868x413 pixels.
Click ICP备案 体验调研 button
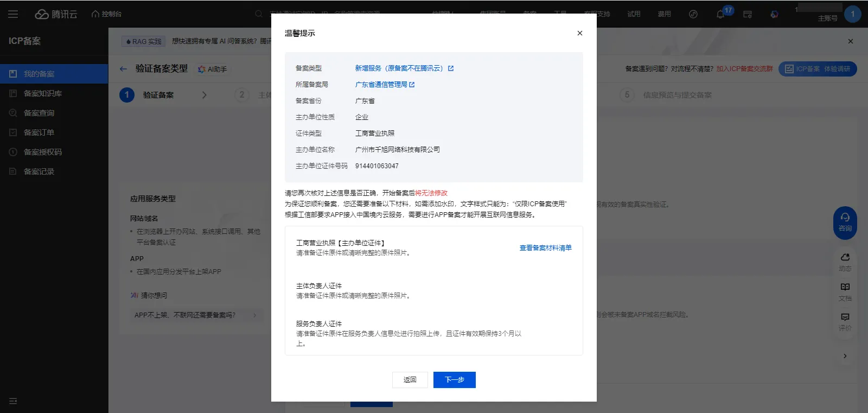point(818,69)
